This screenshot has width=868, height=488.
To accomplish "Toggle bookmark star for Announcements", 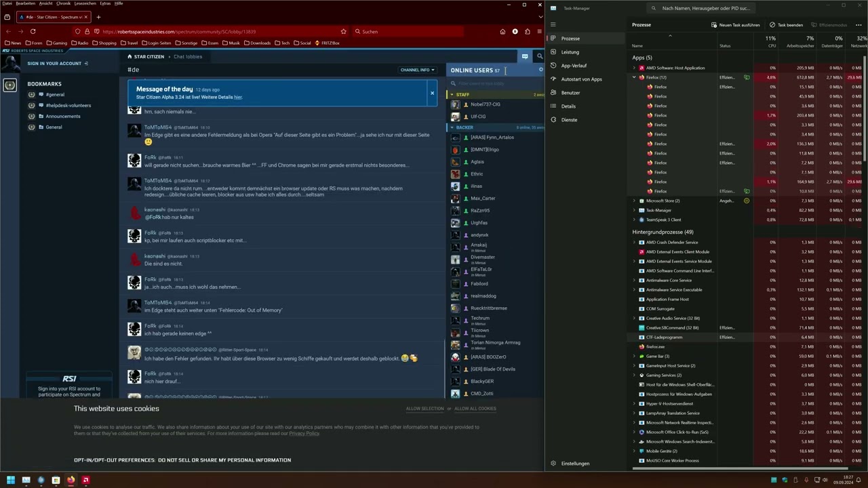I will (31, 116).
